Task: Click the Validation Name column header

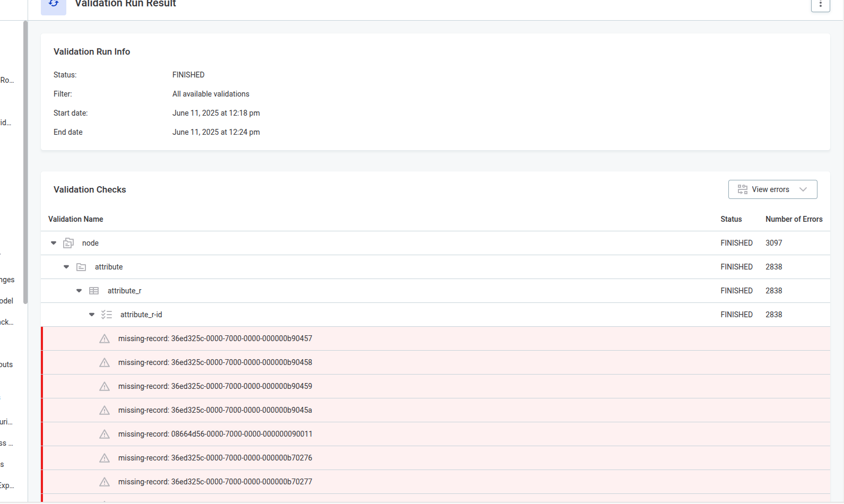Action: point(76,219)
